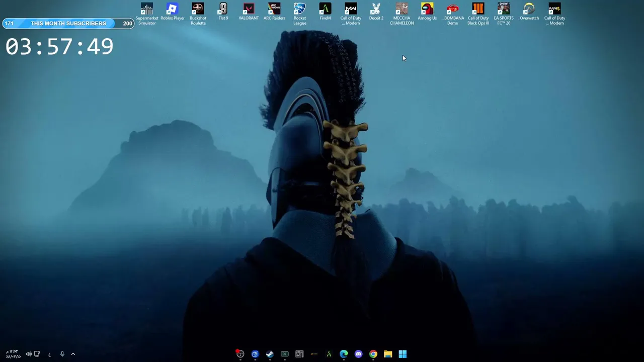The height and width of the screenshot is (362, 644).
Task: Switch the keyboard language indicator
Action: click(x=49, y=354)
